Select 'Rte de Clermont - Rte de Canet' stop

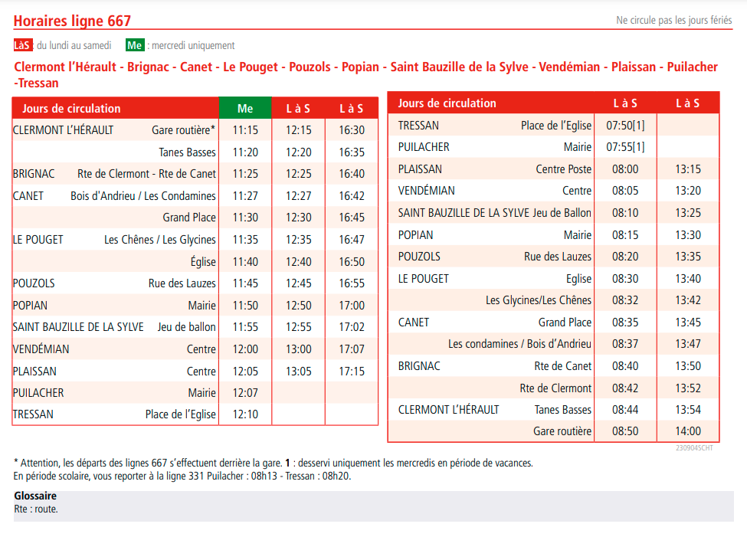click(x=146, y=174)
